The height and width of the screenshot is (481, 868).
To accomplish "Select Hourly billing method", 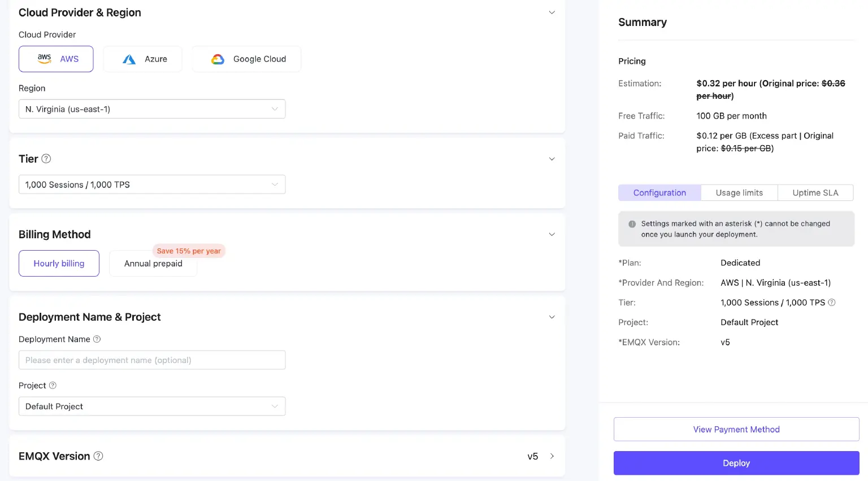I will (x=59, y=264).
